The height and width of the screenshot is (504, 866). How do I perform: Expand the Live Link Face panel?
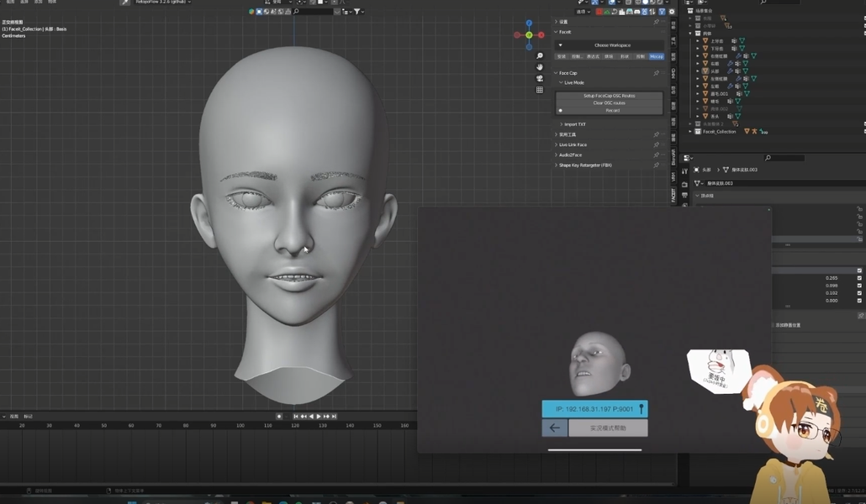573,144
